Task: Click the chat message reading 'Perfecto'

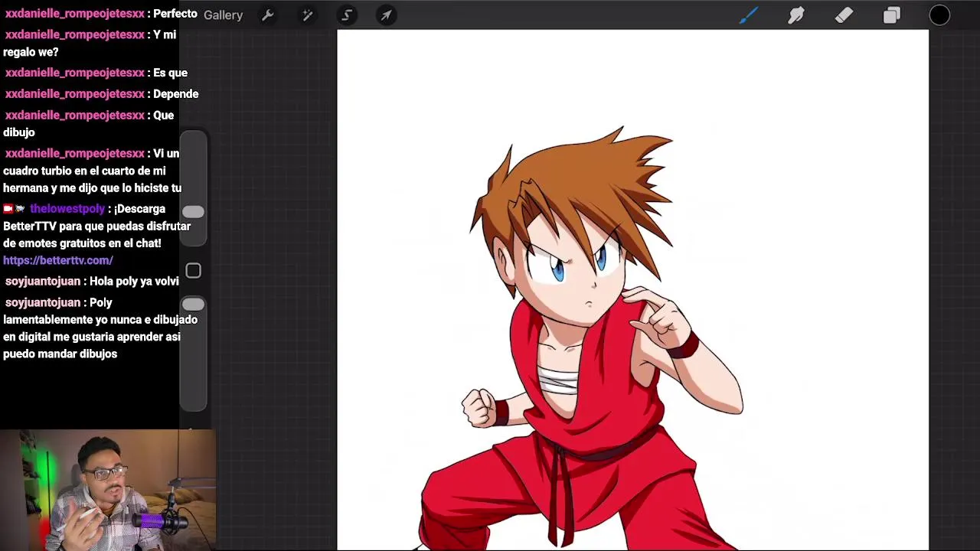Action: click(x=175, y=14)
